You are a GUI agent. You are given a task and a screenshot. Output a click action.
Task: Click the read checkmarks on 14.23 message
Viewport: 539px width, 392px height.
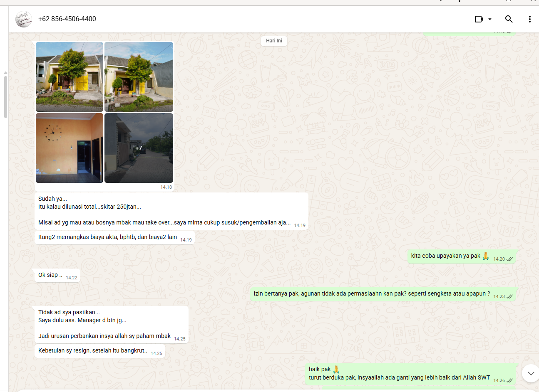click(509, 296)
